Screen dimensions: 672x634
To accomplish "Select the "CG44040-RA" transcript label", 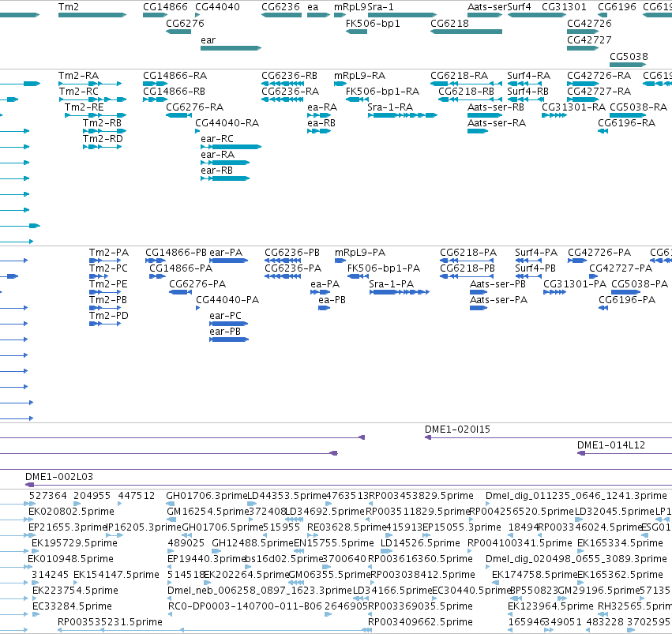I will pos(227,123).
